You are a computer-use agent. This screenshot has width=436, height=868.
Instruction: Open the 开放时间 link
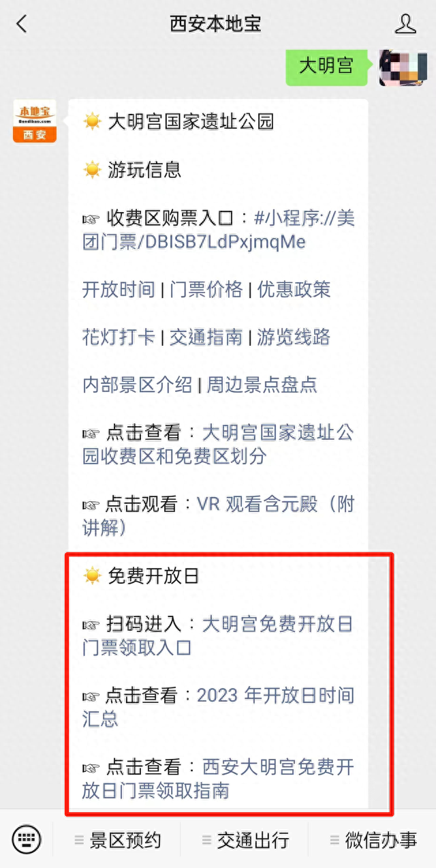coord(119,289)
